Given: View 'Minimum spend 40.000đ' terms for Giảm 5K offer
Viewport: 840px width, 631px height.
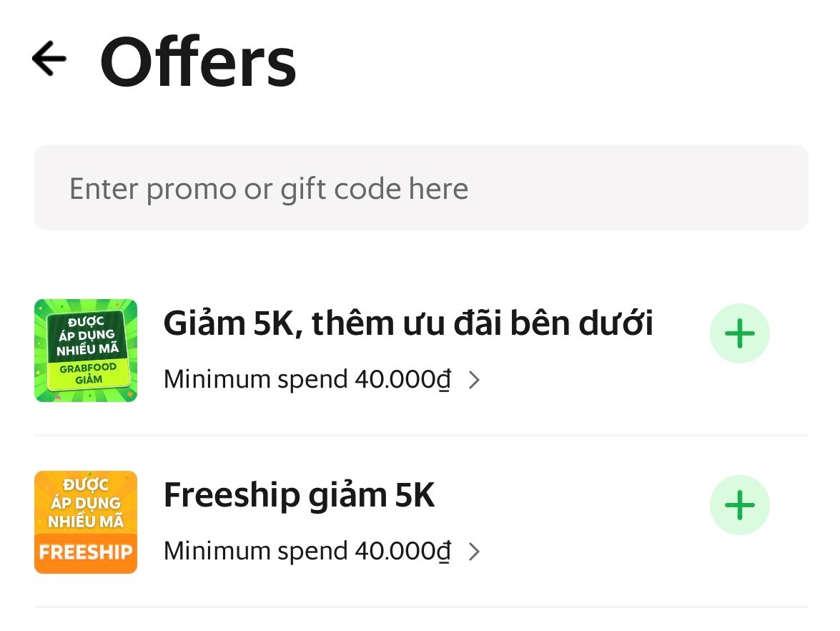Looking at the screenshot, I should [x=307, y=379].
